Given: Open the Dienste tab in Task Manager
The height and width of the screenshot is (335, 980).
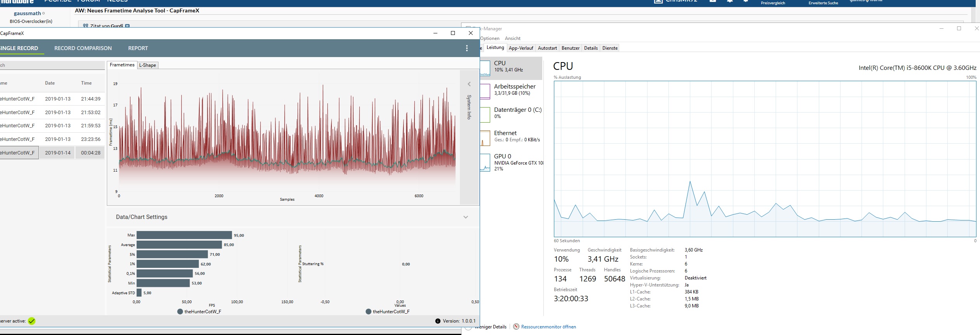Looking at the screenshot, I should pos(610,48).
